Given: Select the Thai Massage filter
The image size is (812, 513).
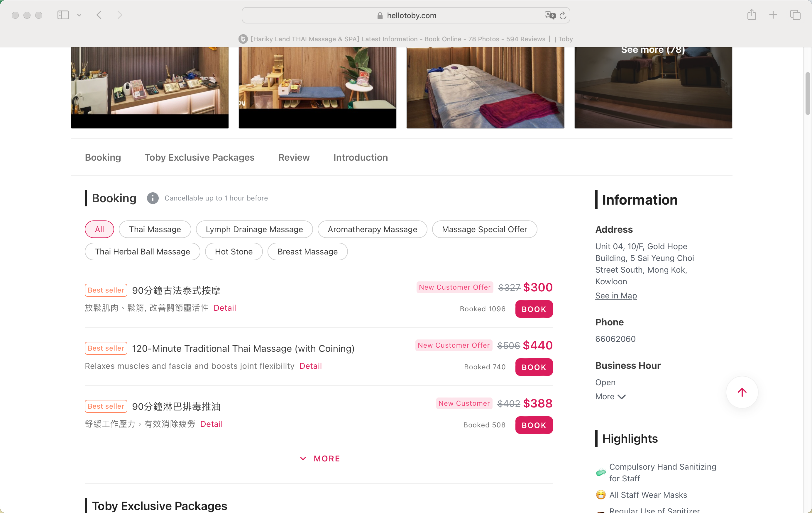Looking at the screenshot, I should click(155, 229).
